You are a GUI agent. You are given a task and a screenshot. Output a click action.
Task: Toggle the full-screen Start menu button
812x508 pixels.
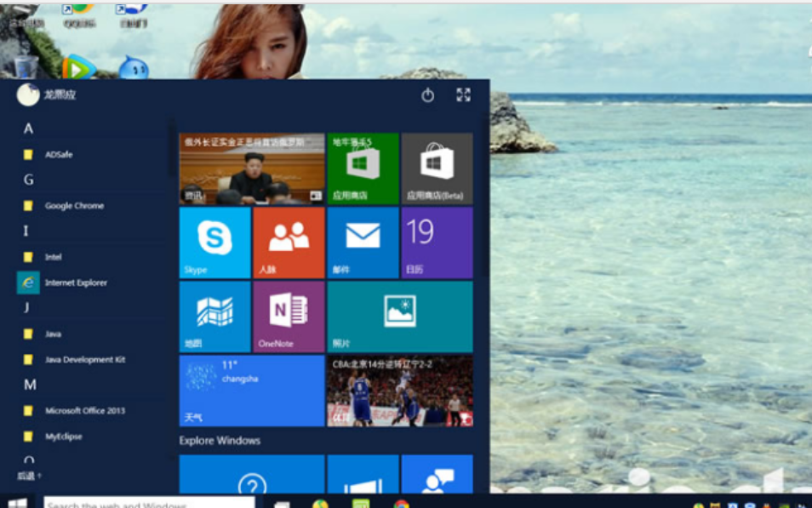463,95
